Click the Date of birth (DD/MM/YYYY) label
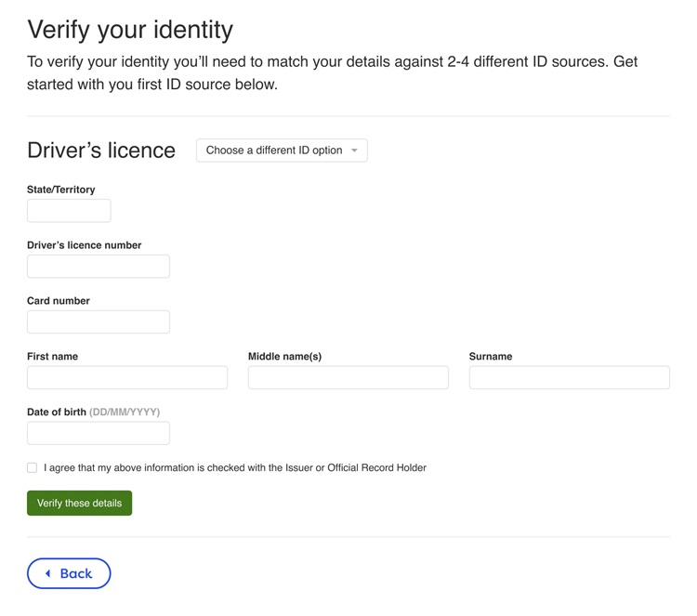 coord(93,412)
